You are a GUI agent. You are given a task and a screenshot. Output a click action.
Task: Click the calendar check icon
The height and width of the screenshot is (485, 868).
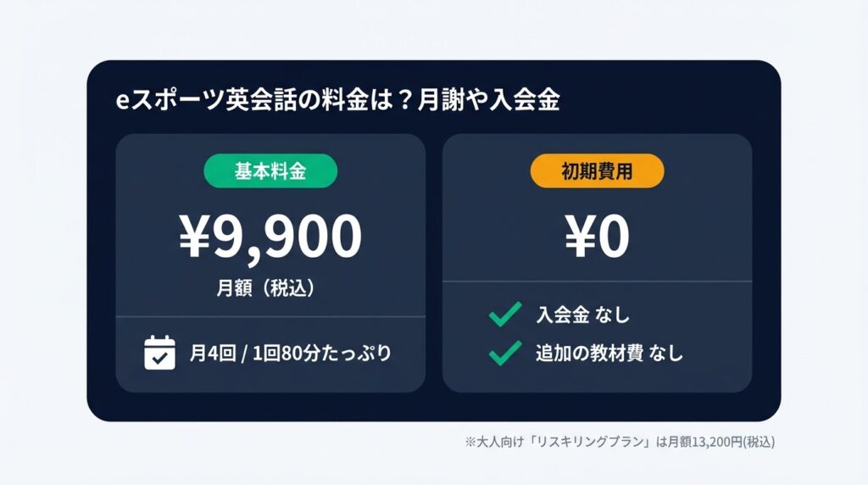point(159,353)
